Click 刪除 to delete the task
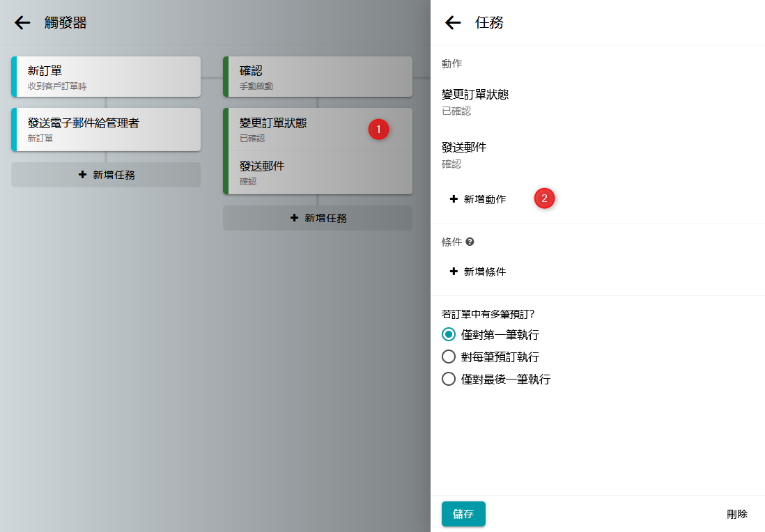The width and height of the screenshot is (765, 532). click(736, 514)
